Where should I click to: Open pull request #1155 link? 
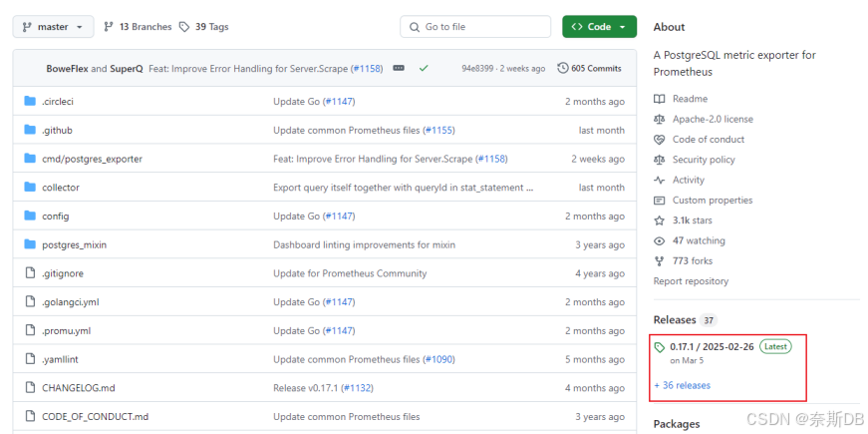(438, 131)
